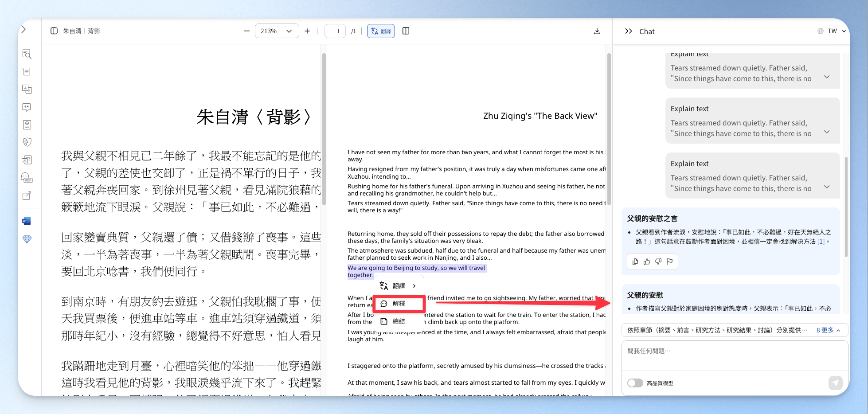Give a thumbs down to the response
Viewport: 868px width, 414px height.
pos(658,262)
